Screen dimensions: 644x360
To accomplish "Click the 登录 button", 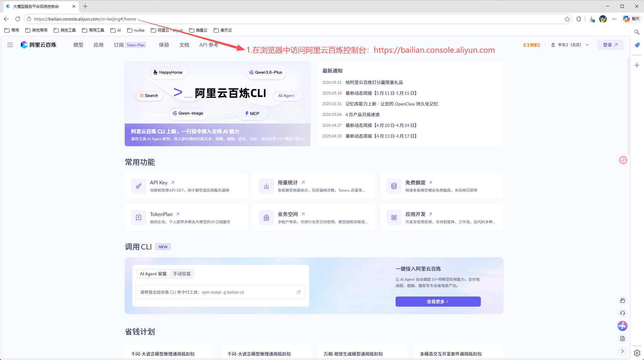I will [610, 45].
